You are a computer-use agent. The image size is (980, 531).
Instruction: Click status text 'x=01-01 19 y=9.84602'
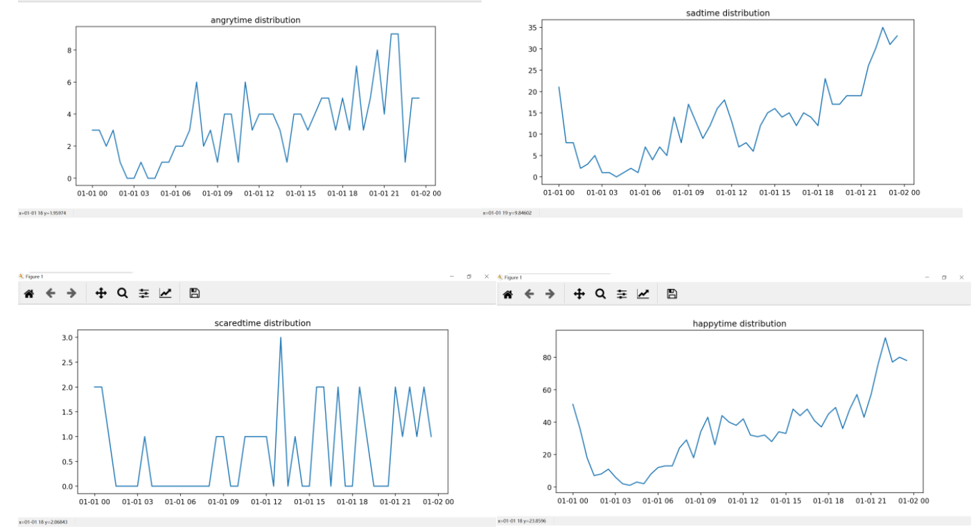click(507, 213)
